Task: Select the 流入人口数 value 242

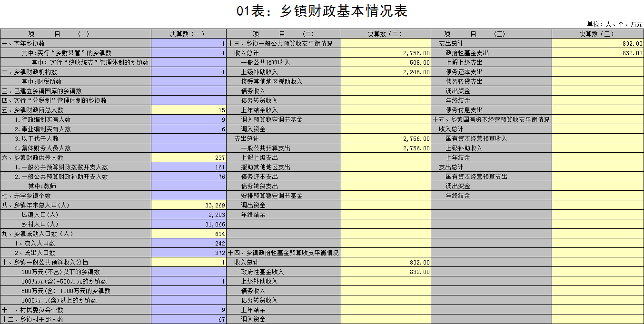Action: (189, 243)
